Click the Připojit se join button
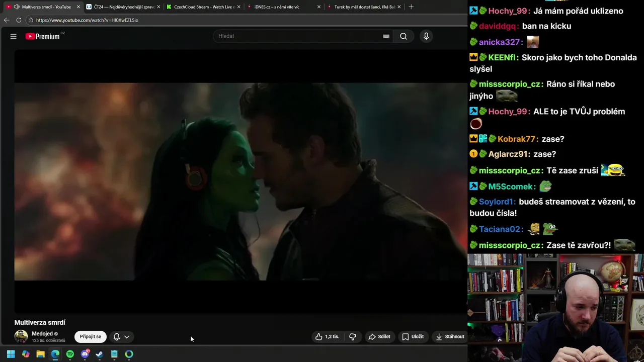Screen dimensions: 644x362 tap(91, 337)
